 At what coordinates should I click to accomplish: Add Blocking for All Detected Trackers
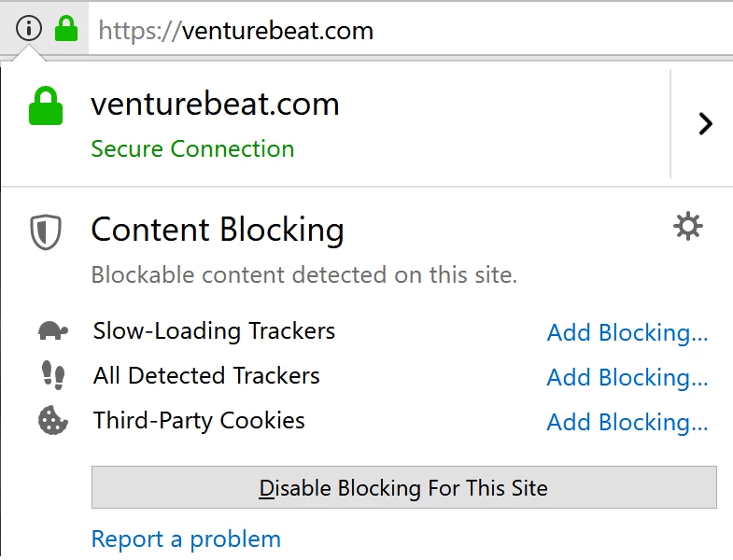(x=627, y=378)
